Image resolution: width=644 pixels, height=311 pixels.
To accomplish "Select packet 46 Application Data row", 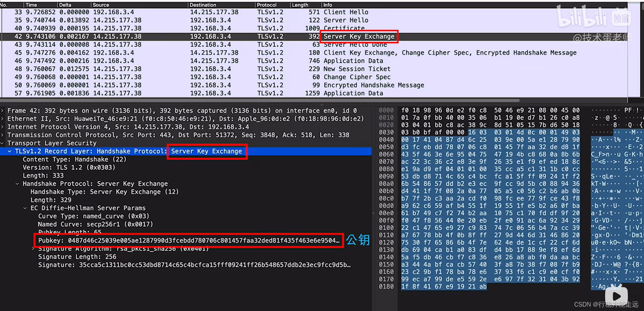I will [314, 61].
